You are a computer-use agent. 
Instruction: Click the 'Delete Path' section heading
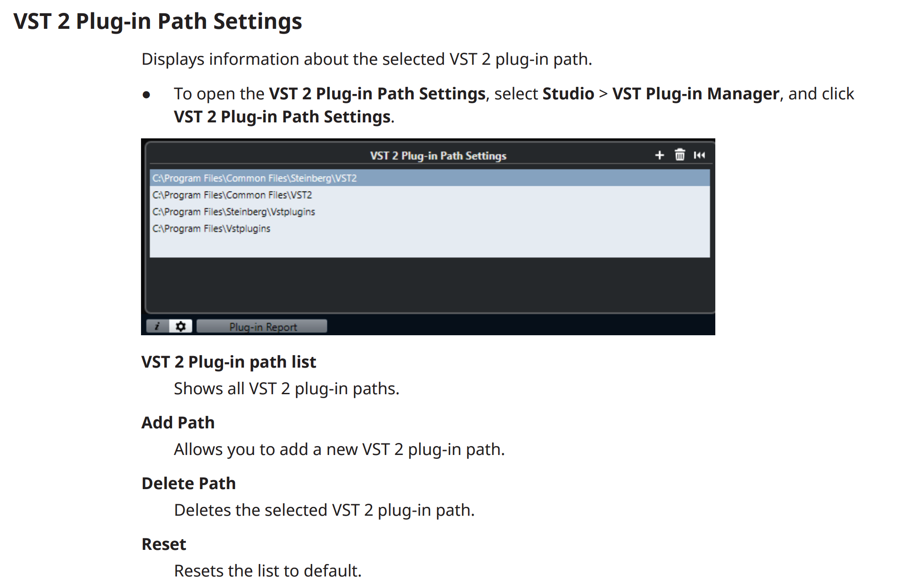pyautogui.click(x=188, y=483)
